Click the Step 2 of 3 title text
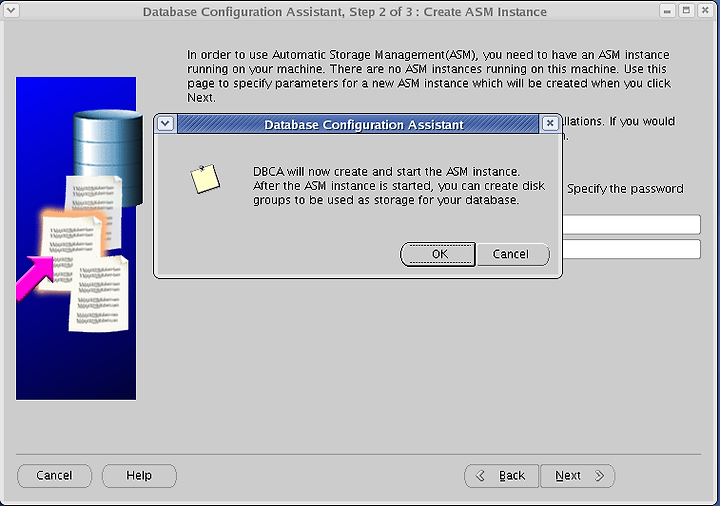720x506 pixels. [344, 11]
